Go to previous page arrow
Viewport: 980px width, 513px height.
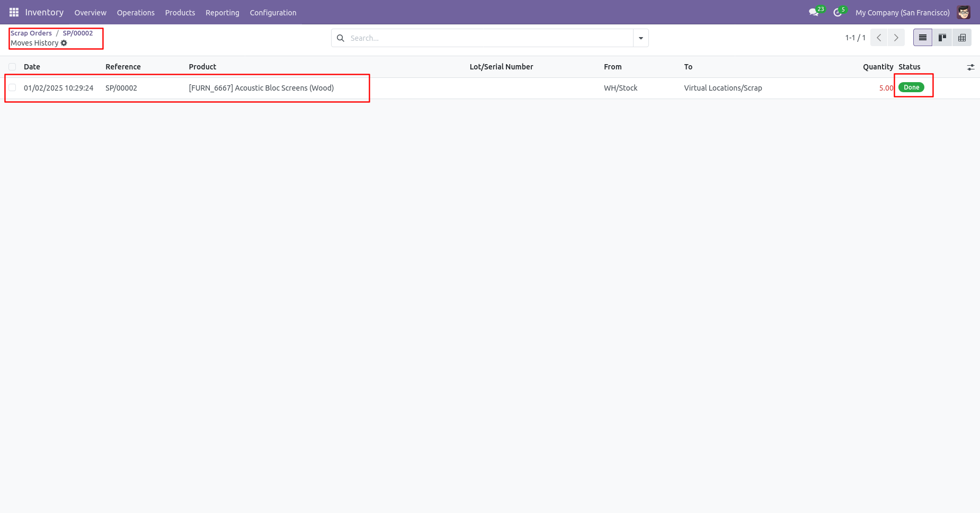coord(879,38)
